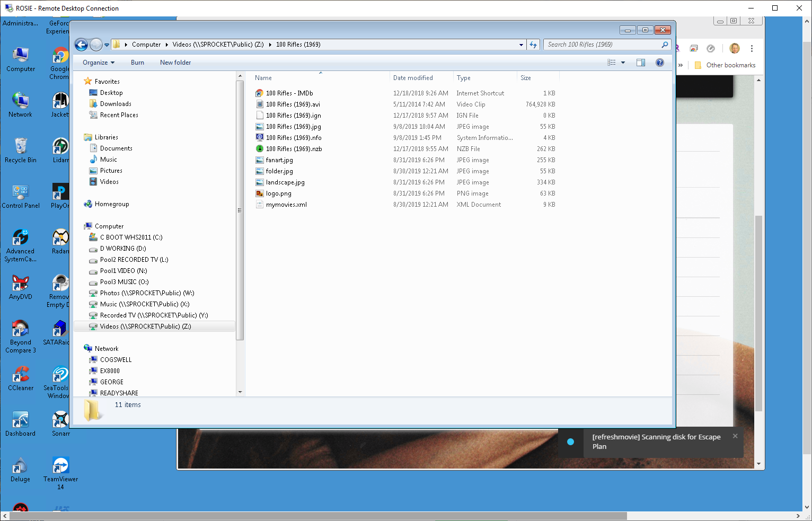Screen dimensions: 812x521
Task: Toggle the preview pane in Explorer
Action: click(640, 62)
